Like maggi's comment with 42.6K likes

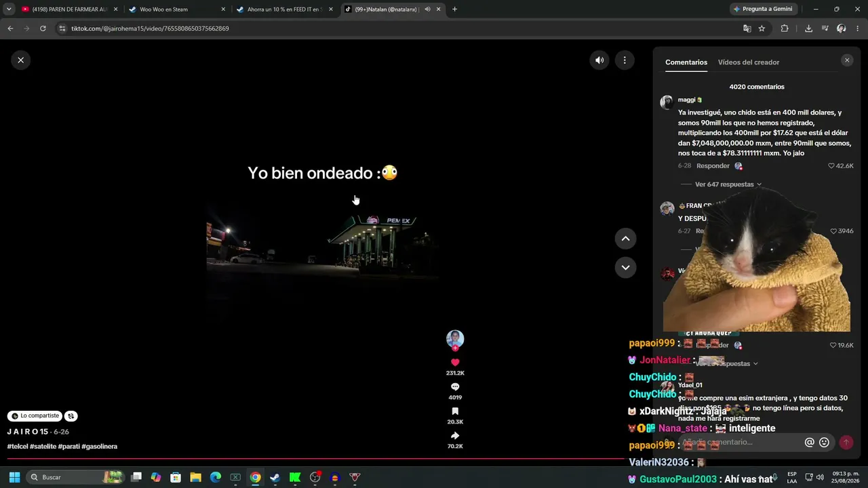point(832,166)
